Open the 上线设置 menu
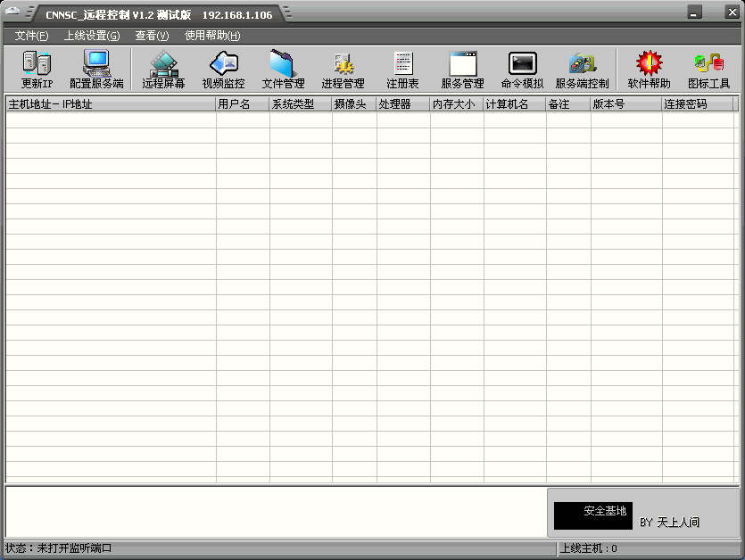745x560 pixels. coord(89,36)
